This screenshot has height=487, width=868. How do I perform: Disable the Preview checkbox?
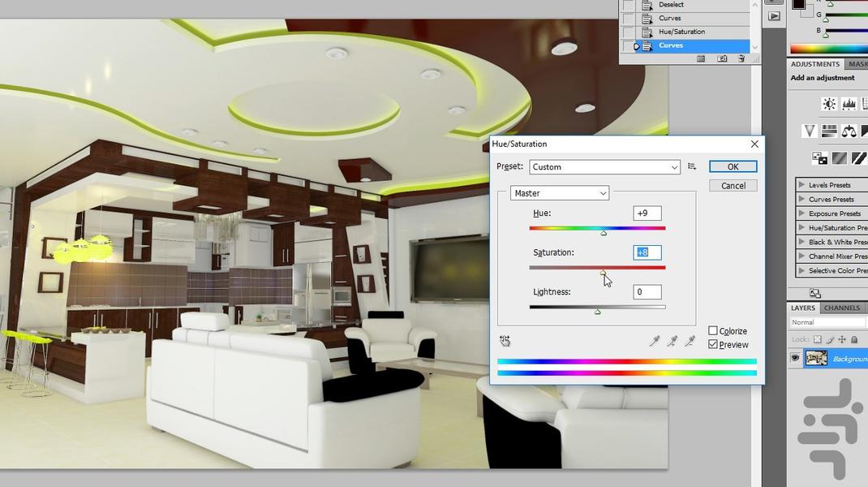click(x=712, y=344)
